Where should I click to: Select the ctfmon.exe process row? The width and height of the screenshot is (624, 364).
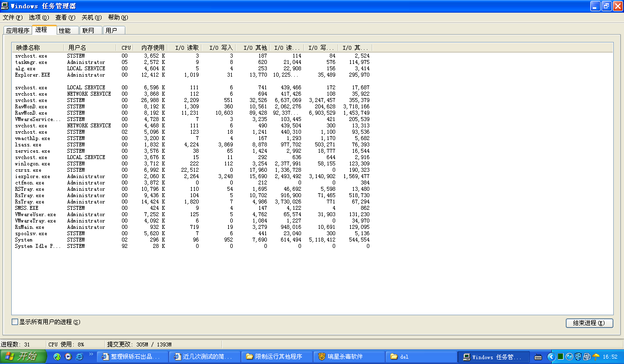click(x=193, y=183)
